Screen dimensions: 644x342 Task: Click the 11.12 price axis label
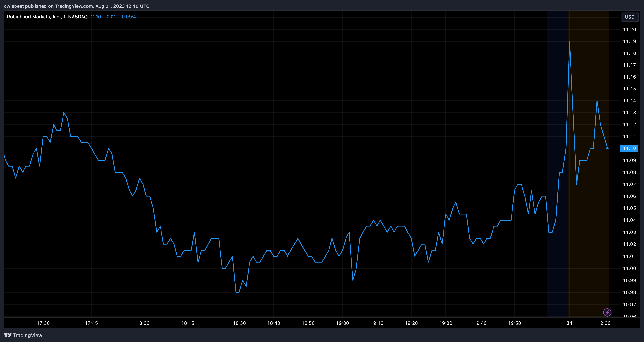coord(629,124)
